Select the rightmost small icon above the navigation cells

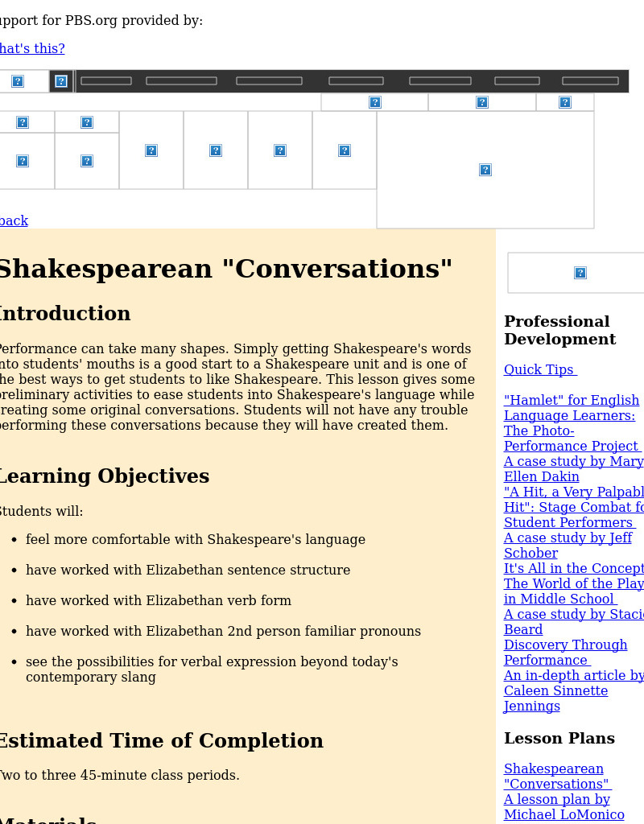(564, 101)
